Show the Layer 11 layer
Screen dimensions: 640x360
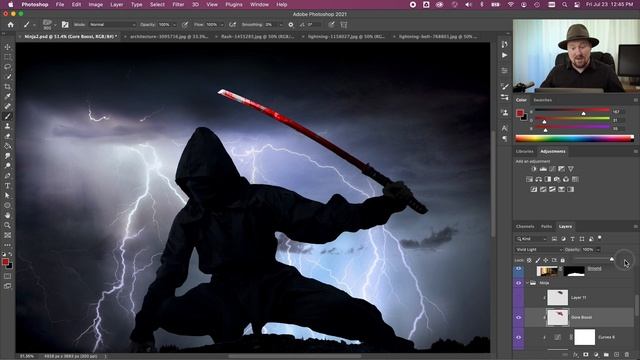(518, 298)
